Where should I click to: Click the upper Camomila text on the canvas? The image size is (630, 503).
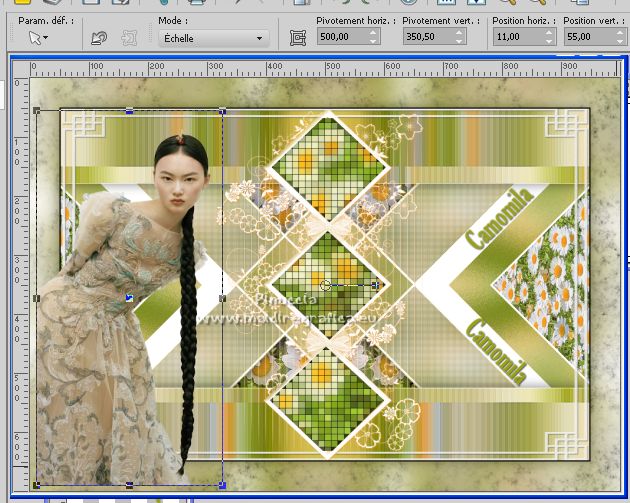click(501, 219)
